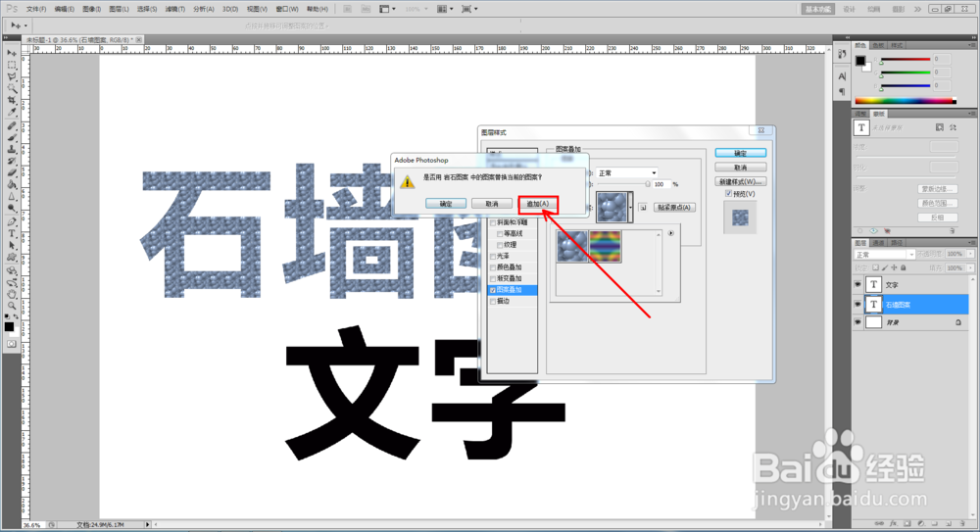The height and width of the screenshot is (532, 980).
Task: Open arrange documents dropdown in top bar
Action: coord(446,9)
